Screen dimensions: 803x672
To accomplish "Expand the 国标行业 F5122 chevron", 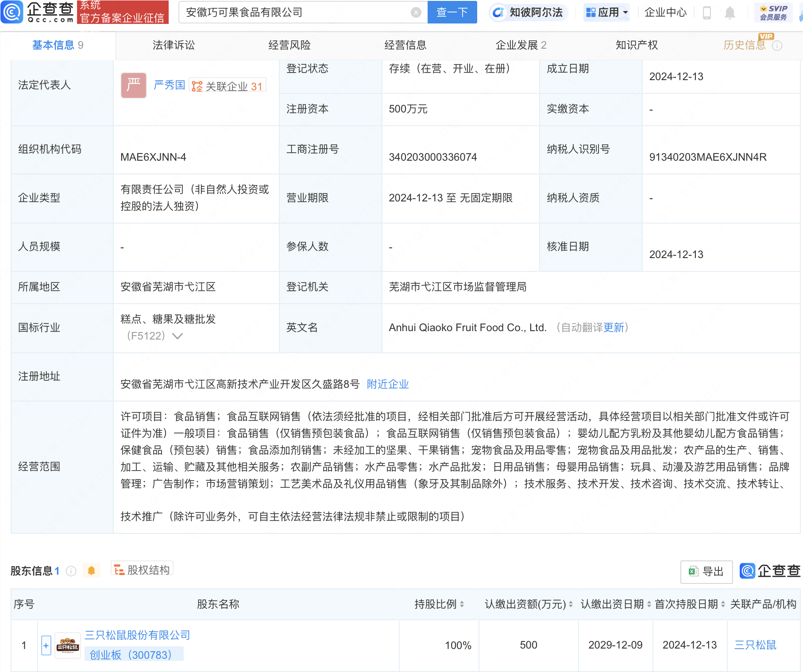I will point(178,336).
